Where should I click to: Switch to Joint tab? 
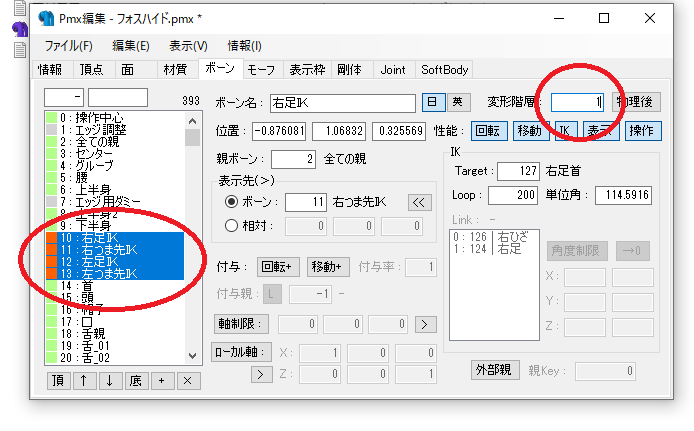393,70
